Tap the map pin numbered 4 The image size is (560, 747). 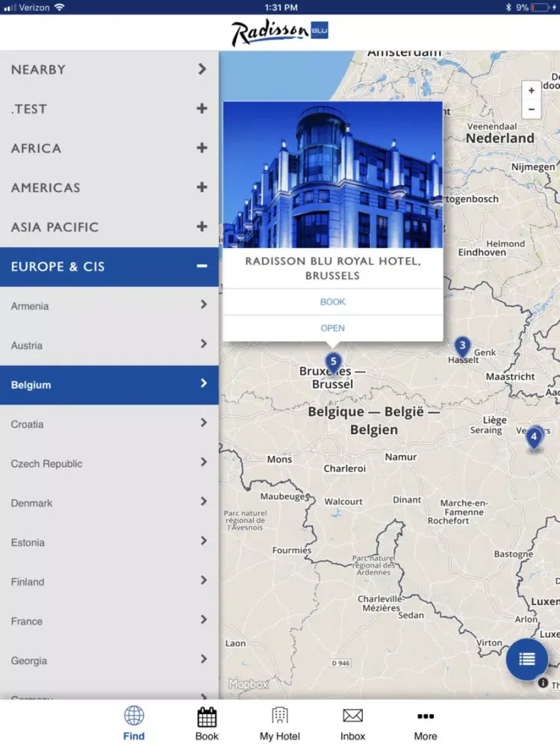pyautogui.click(x=534, y=437)
